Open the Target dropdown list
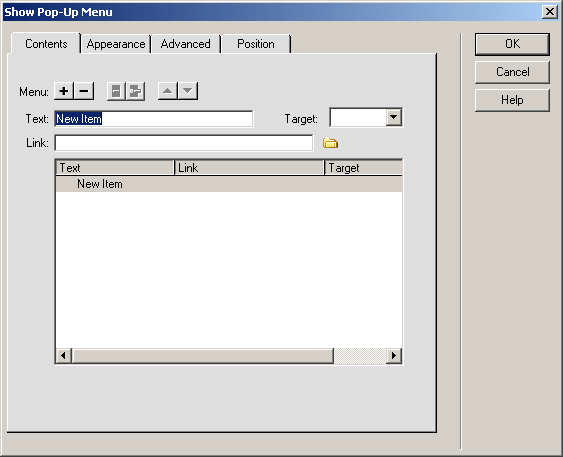This screenshot has width=563, height=457. pos(394,117)
